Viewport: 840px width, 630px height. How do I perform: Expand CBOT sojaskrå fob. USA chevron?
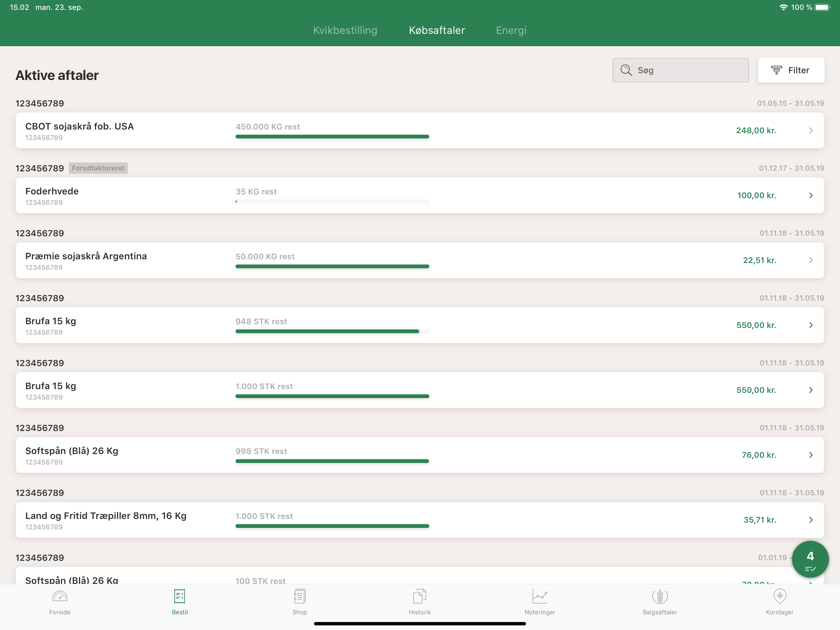point(811,130)
